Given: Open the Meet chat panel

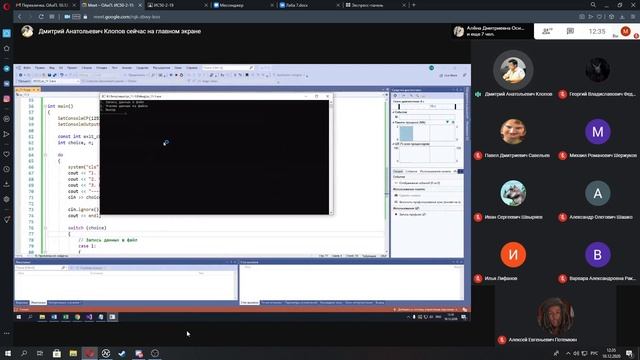Looking at the screenshot, I should point(570,31).
